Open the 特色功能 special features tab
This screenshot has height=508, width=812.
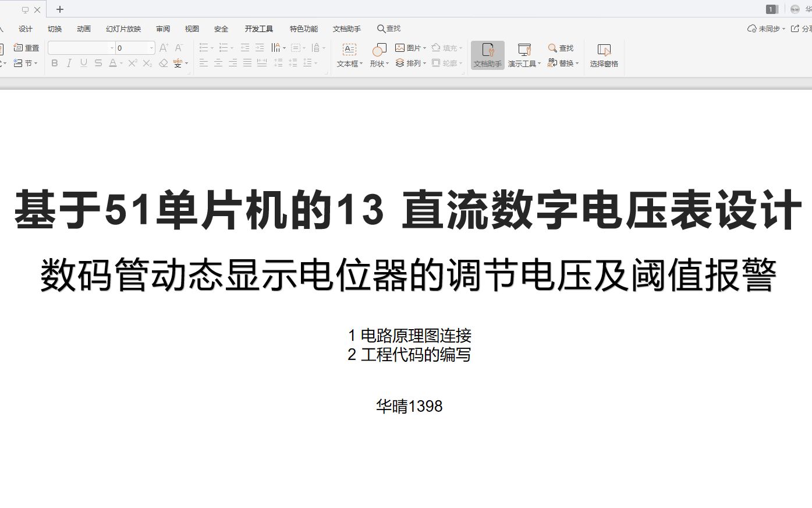click(304, 29)
